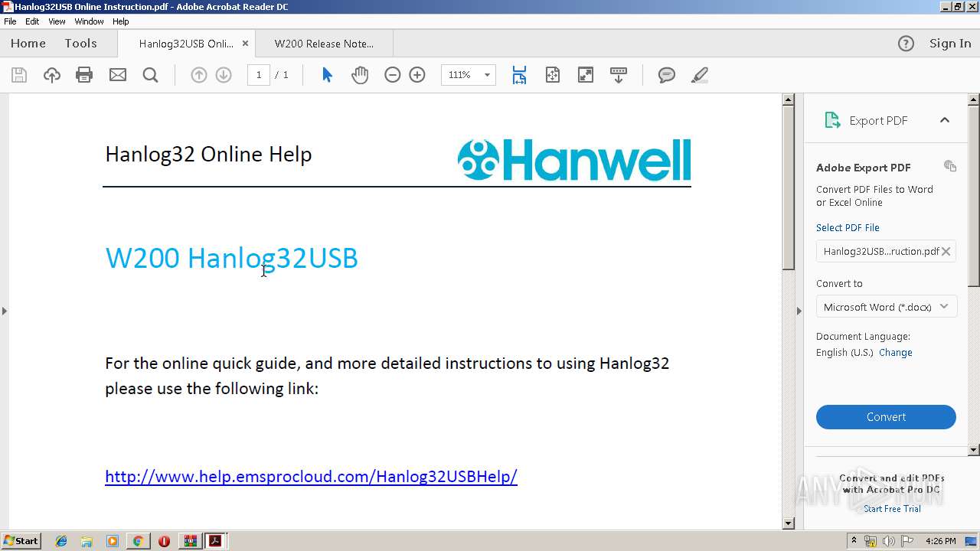Switch to W200 Release Note... tab
The image size is (980, 551).
tap(325, 44)
